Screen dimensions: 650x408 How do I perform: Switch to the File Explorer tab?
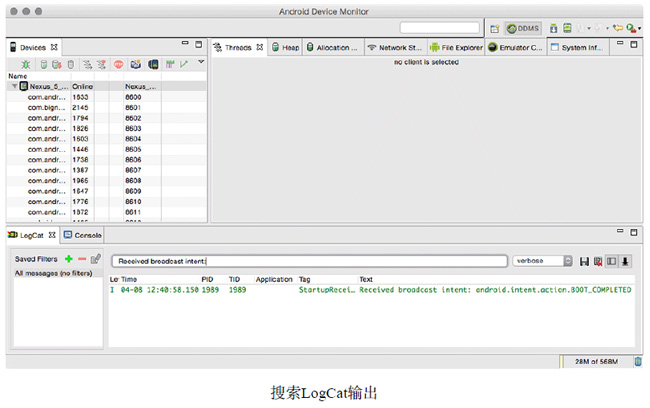(x=456, y=47)
